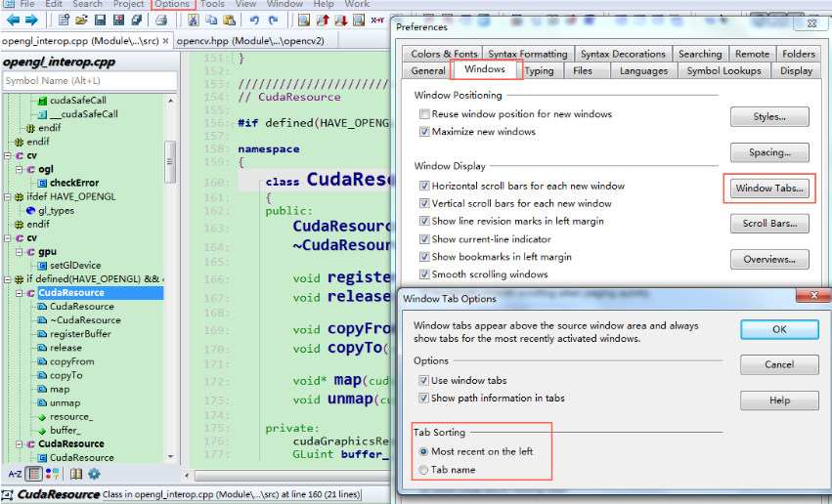
Task: Uncheck Maximize new windows option
Action: pyautogui.click(x=424, y=132)
